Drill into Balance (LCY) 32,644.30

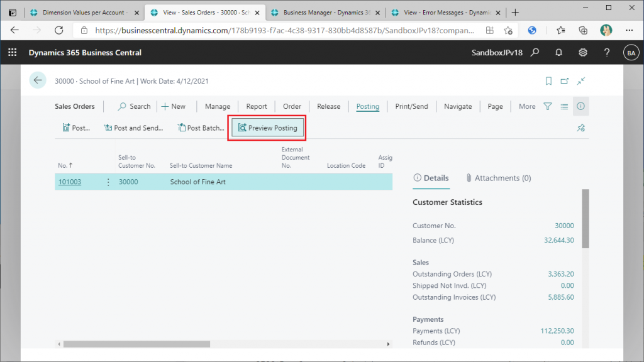coord(559,241)
